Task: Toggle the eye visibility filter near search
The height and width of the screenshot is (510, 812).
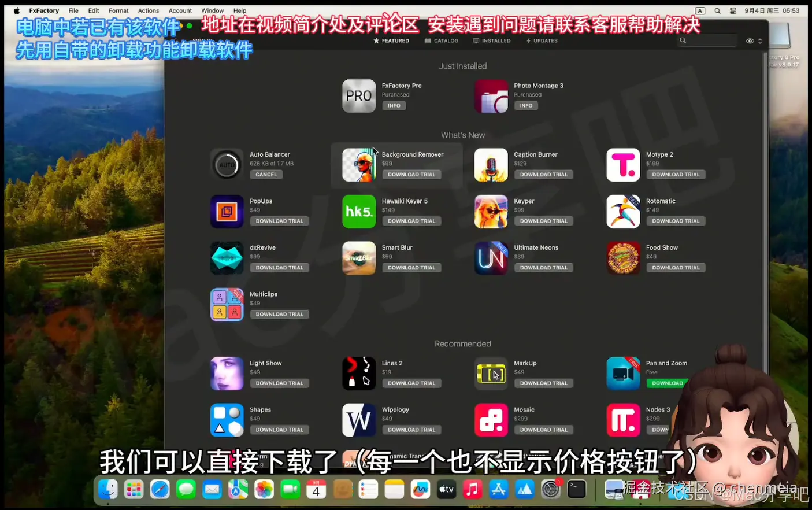Action: click(749, 40)
